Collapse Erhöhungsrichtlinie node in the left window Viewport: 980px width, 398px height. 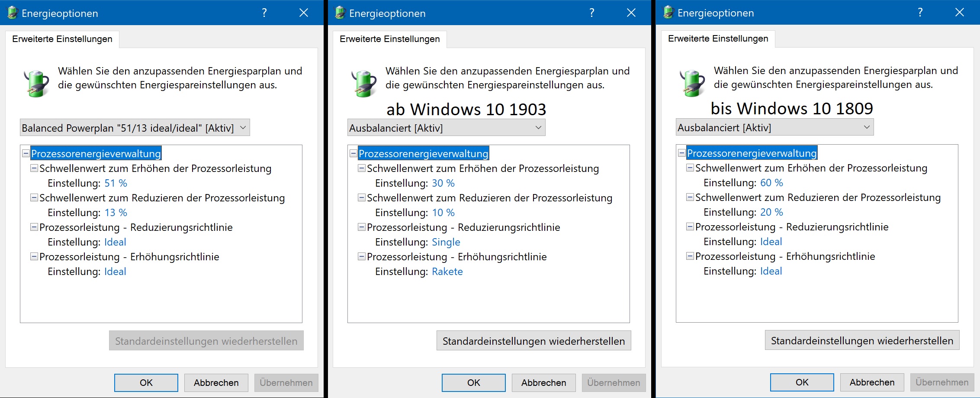click(34, 256)
